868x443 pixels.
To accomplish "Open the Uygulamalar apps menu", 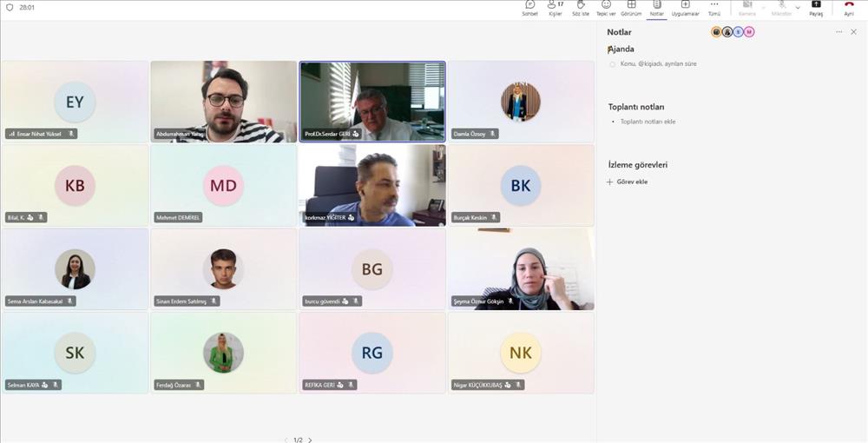I will tap(685, 8).
